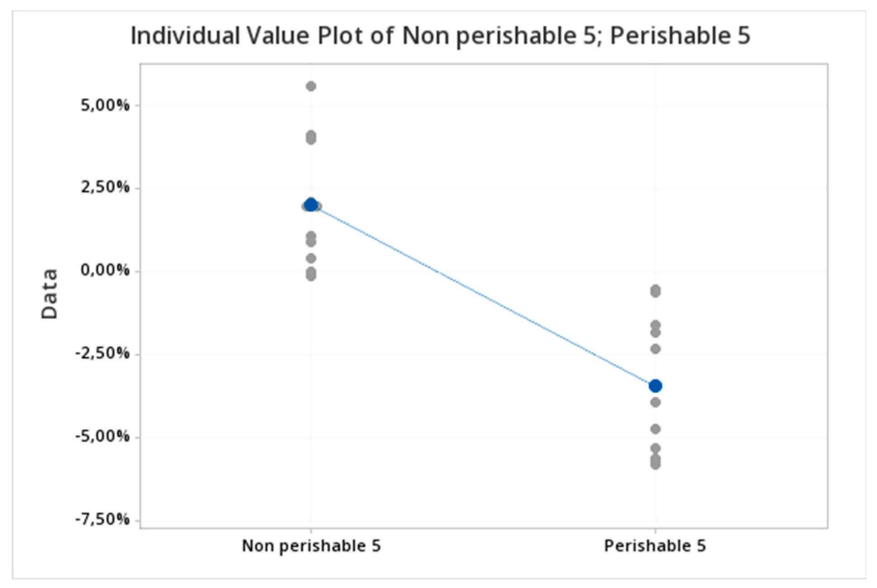Click the Perishable 5 gray point just above -5,00%
This screenshot has width=877, height=588.
655,429
